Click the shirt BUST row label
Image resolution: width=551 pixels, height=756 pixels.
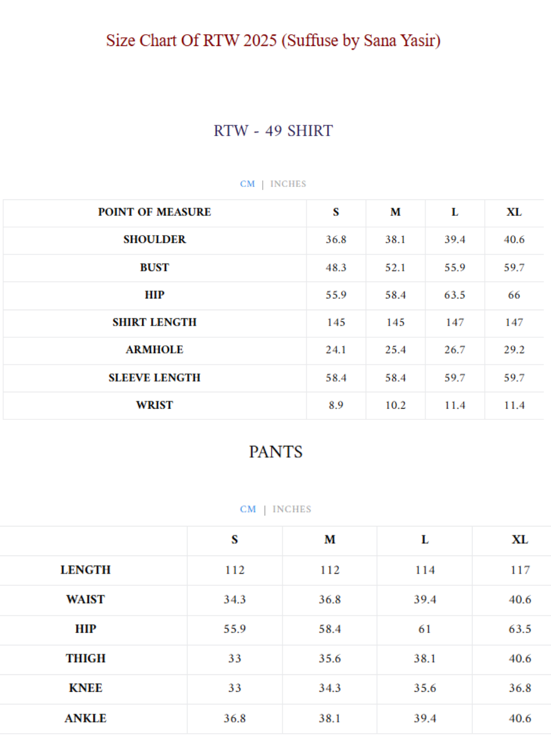[155, 268]
